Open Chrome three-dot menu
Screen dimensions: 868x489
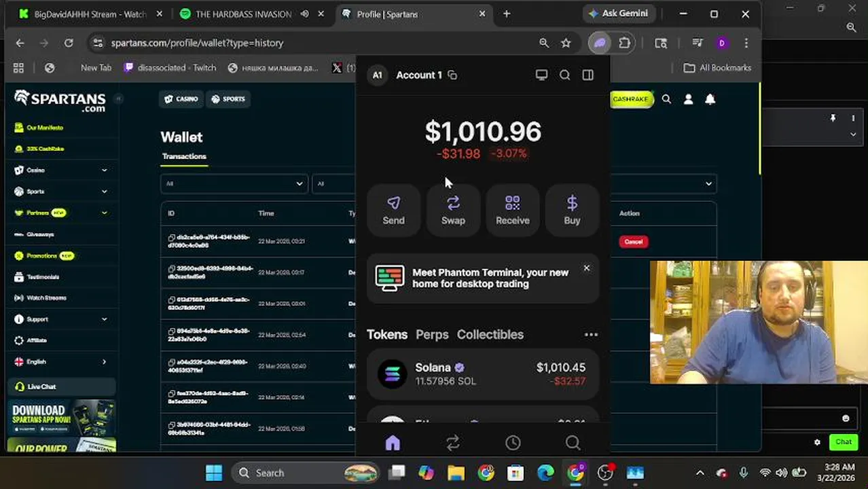746,43
